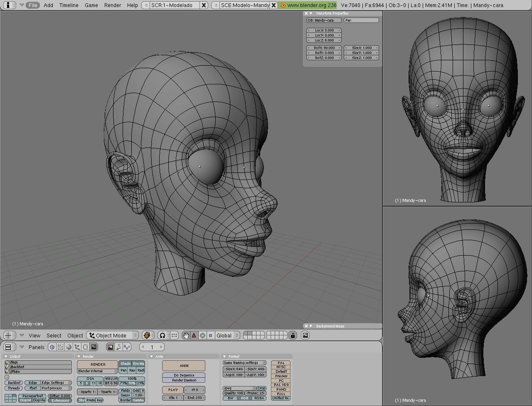The width and height of the screenshot is (532, 406).
Task: Enable the Gamma render option
Action: tap(138, 400)
